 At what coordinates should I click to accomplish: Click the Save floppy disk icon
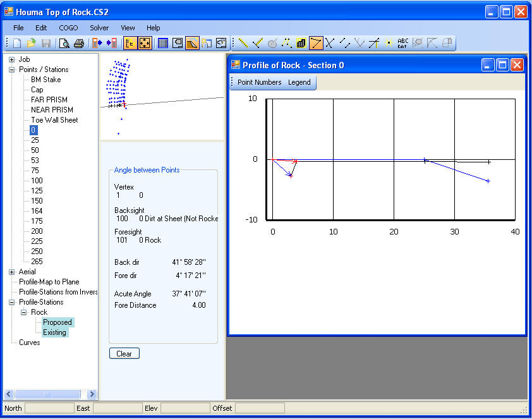click(45, 43)
